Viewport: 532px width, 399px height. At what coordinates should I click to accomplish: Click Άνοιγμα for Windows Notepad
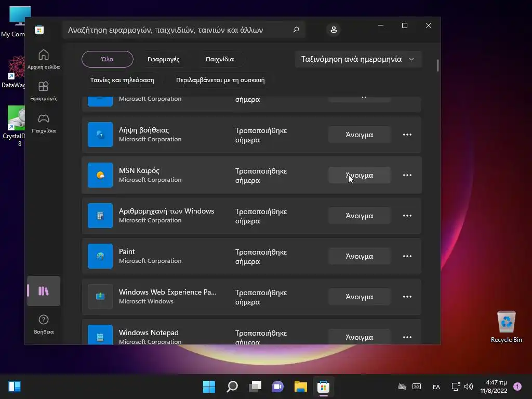coord(360,337)
